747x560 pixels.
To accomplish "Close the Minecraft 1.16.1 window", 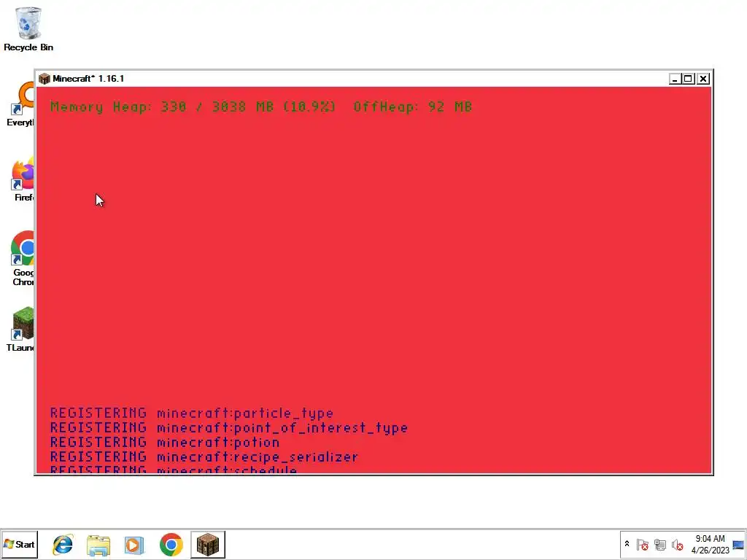I will click(703, 79).
